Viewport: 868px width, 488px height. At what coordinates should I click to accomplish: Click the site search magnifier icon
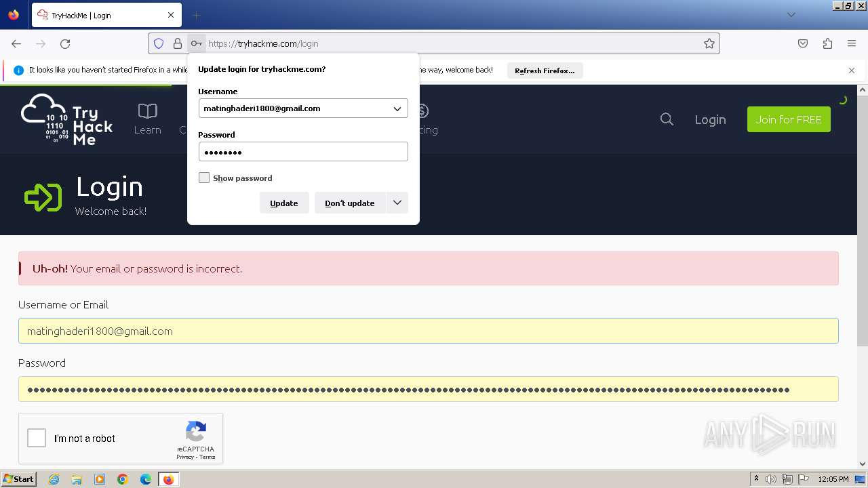(x=667, y=119)
